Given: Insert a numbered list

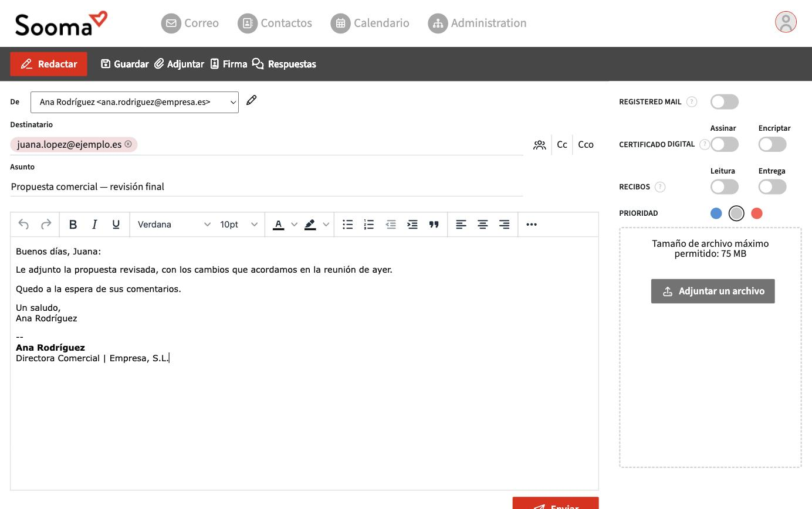Looking at the screenshot, I should coord(369,225).
